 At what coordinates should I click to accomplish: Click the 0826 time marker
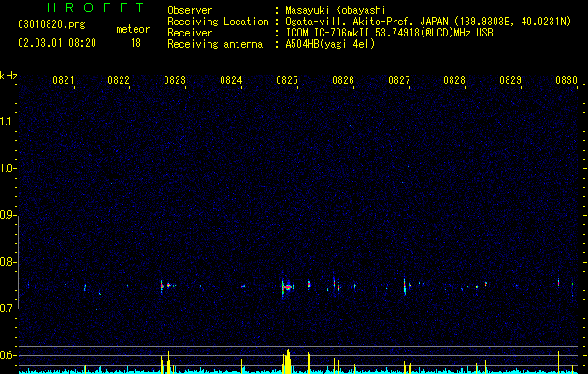[x=343, y=80]
